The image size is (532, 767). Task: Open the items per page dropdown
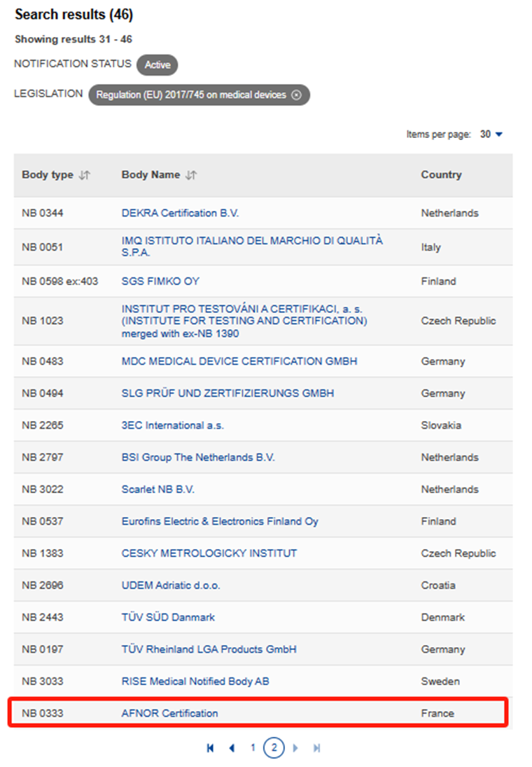coord(491,134)
